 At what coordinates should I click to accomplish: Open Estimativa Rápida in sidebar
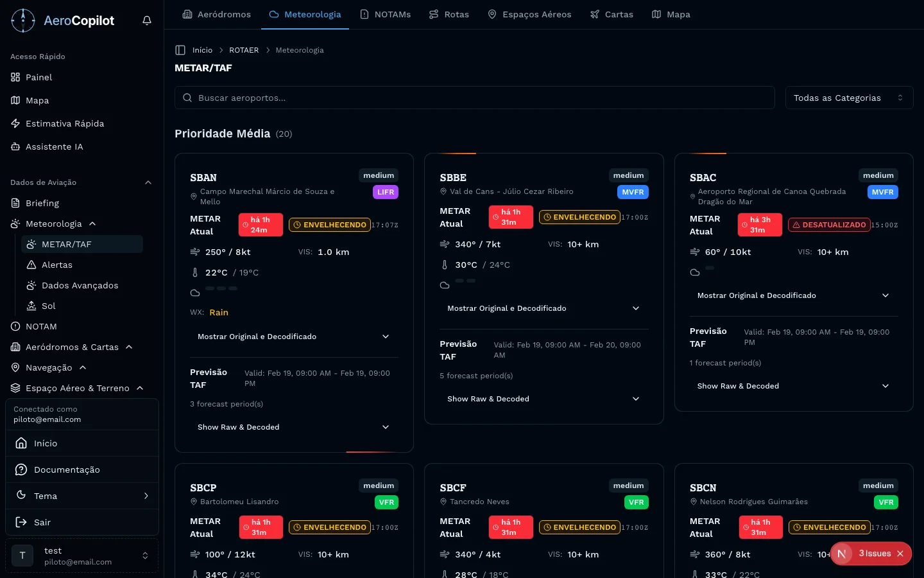coord(64,123)
